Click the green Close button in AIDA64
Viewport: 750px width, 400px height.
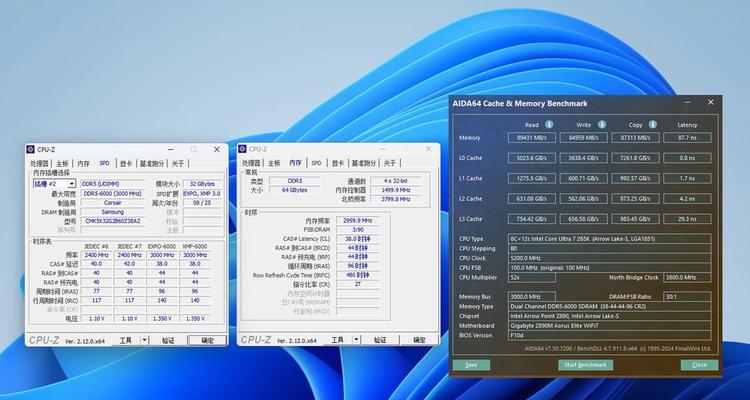click(699, 365)
